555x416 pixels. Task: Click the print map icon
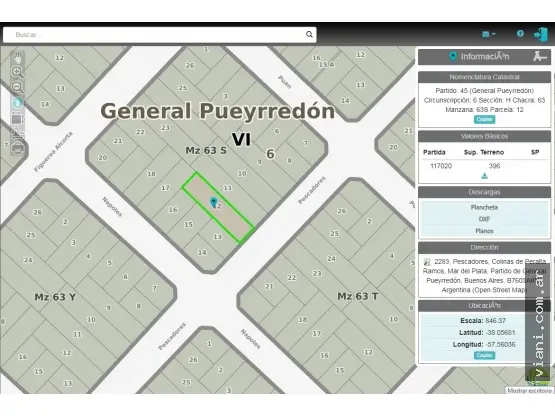click(x=17, y=148)
